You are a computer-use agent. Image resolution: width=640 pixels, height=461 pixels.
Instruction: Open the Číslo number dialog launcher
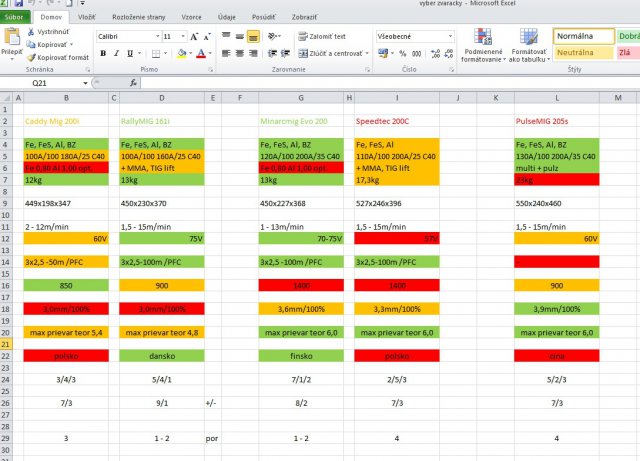[451, 70]
